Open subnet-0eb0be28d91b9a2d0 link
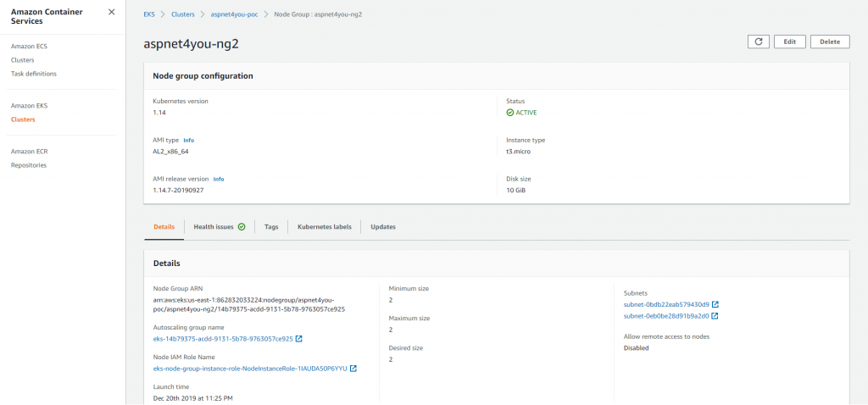The image size is (868, 405). coord(666,316)
